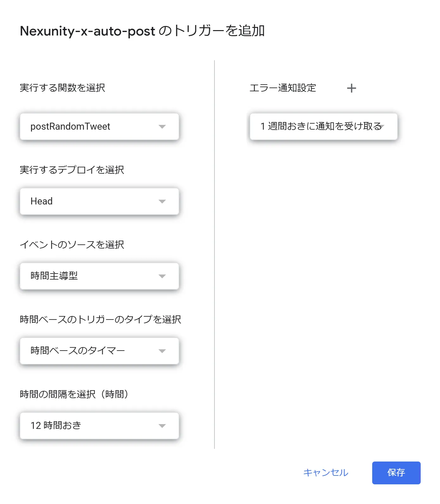Click the 保存 button to save trigger
This screenshot has width=440, height=504.
click(396, 473)
